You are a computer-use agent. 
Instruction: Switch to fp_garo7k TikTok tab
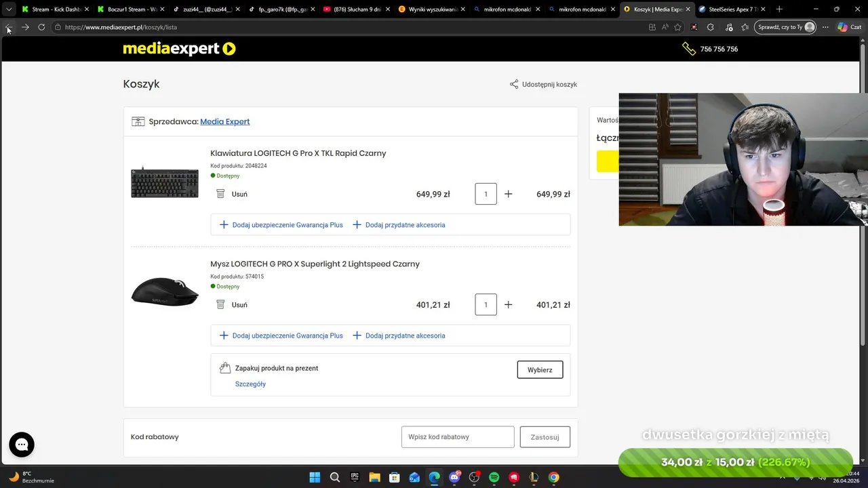point(280,9)
